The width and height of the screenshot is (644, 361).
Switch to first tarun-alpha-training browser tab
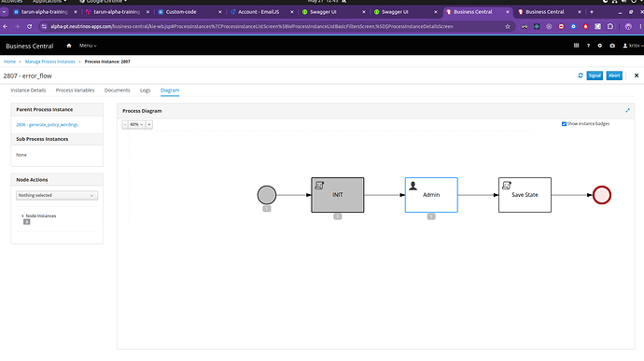coord(45,12)
